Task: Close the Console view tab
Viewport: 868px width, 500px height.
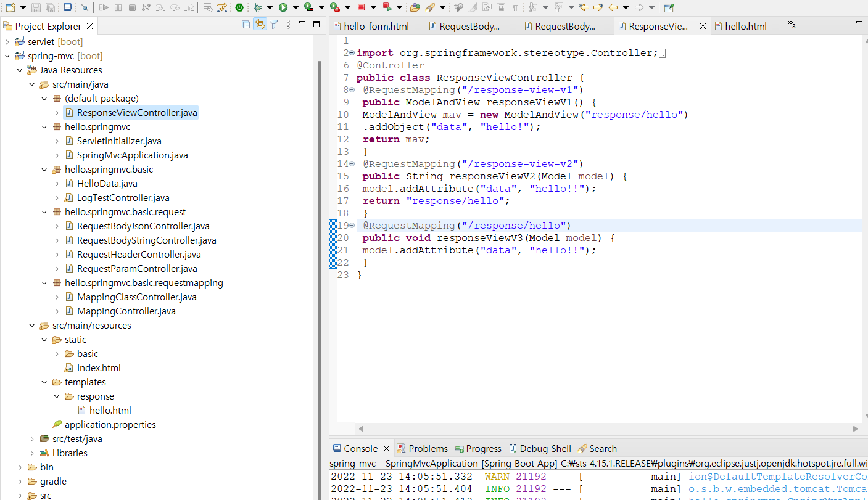Action: (x=387, y=448)
